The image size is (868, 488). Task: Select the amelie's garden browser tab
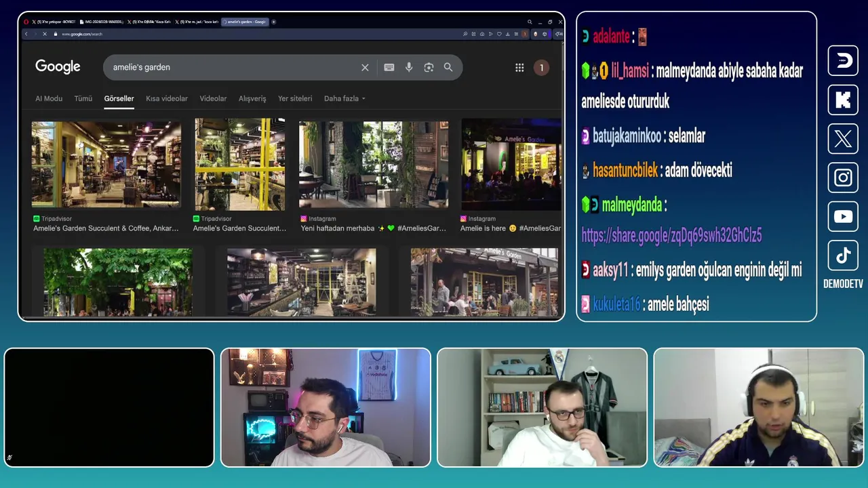[245, 22]
